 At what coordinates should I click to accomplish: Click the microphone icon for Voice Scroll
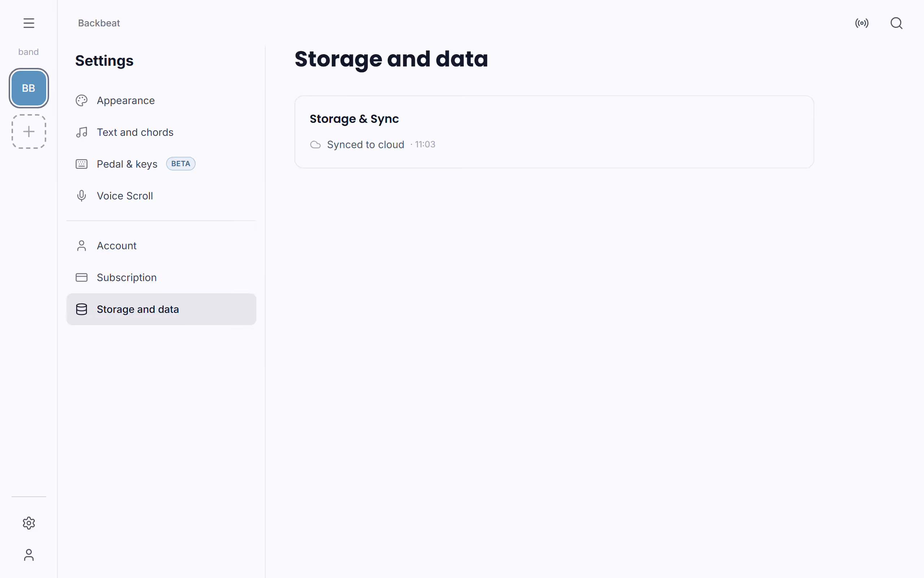[x=81, y=196]
